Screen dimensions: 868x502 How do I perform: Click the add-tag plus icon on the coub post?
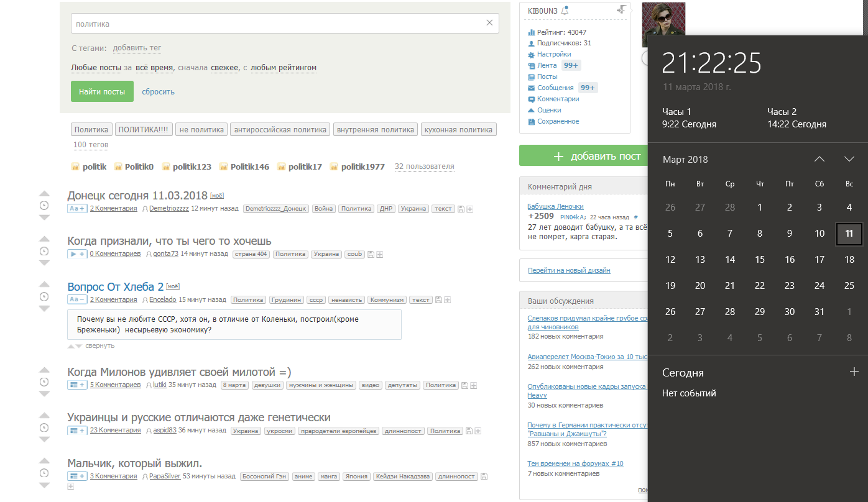tap(379, 255)
